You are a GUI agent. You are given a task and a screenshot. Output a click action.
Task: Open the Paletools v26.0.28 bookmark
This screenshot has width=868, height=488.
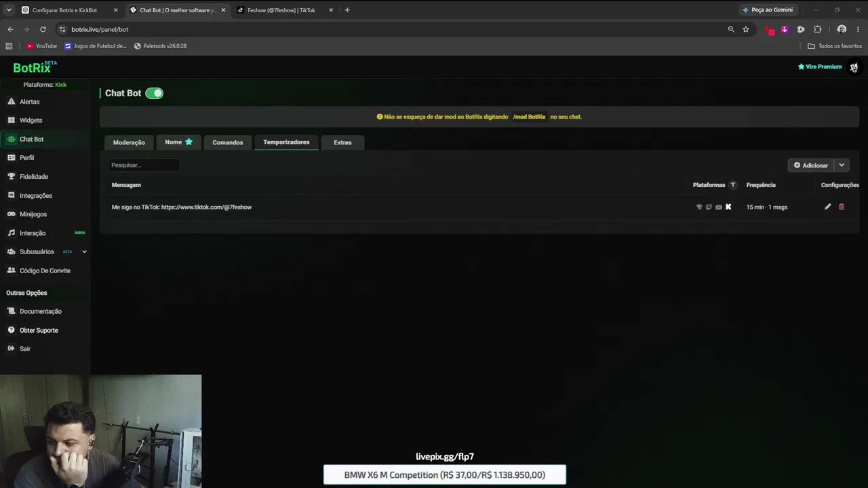click(160, 46)
